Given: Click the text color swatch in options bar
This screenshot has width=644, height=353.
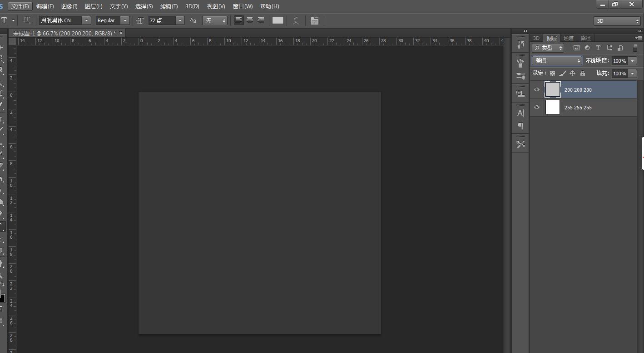Looking at the screenshot, I should tap(278, 20).
